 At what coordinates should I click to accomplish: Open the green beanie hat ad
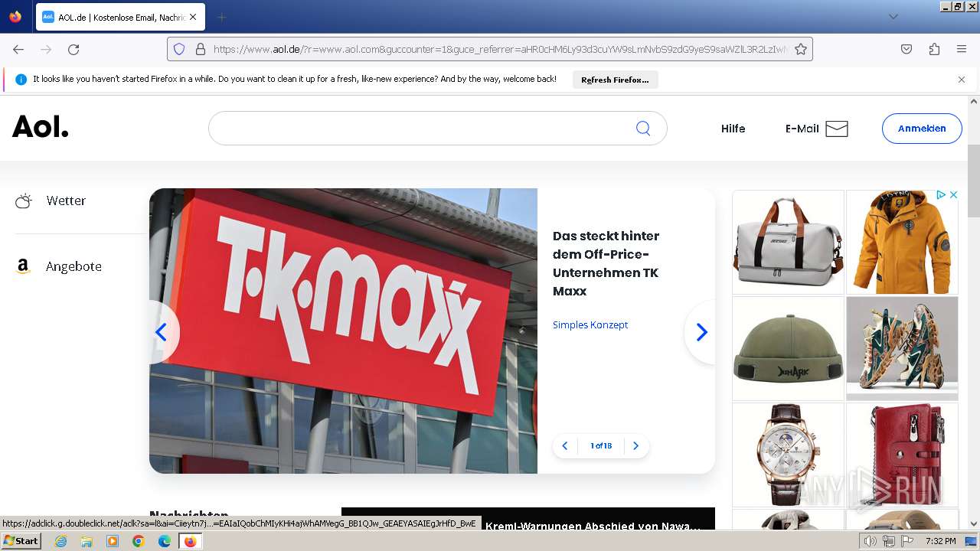(x=788, y=348)
